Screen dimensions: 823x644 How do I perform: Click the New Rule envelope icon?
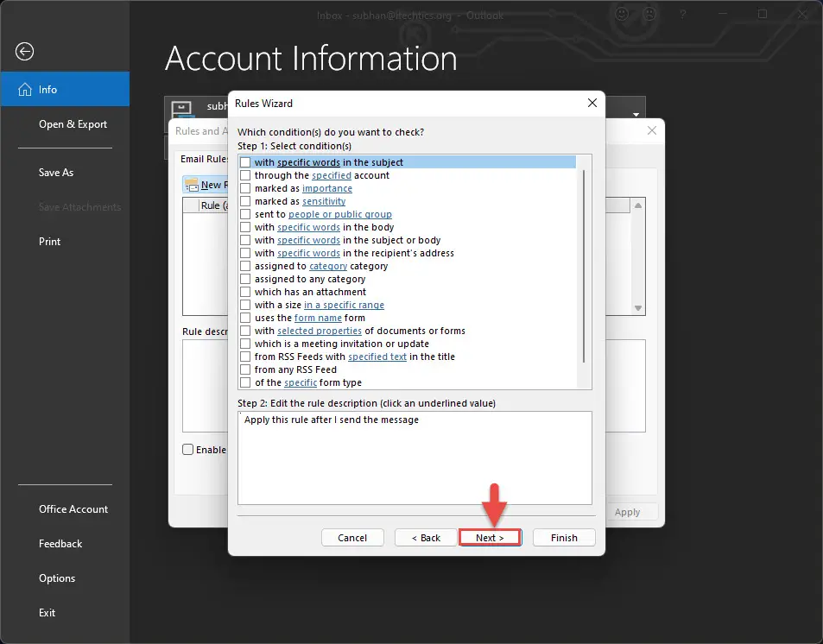192,185
